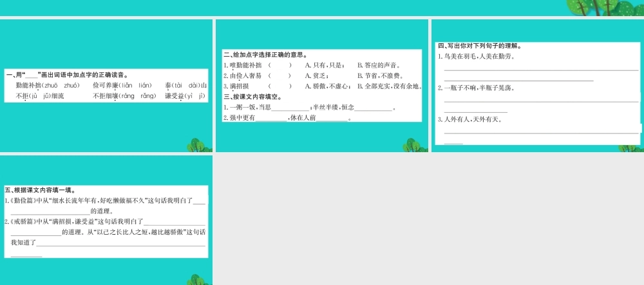Screen dimensions: 644x285
Task: Click the line 1.唯勤能补拙
Action: 242,65
